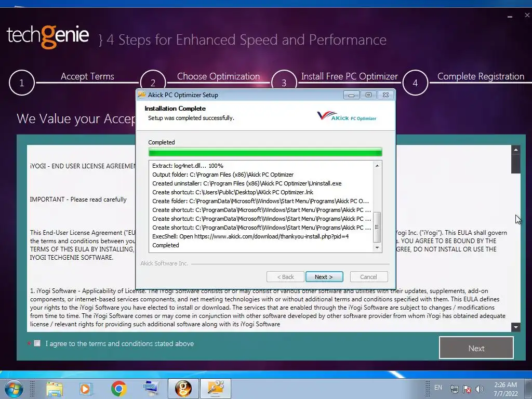Switch to Akick installer taskbar icon
Viewport: 532px width, 399px height.
tap(216, 389)
